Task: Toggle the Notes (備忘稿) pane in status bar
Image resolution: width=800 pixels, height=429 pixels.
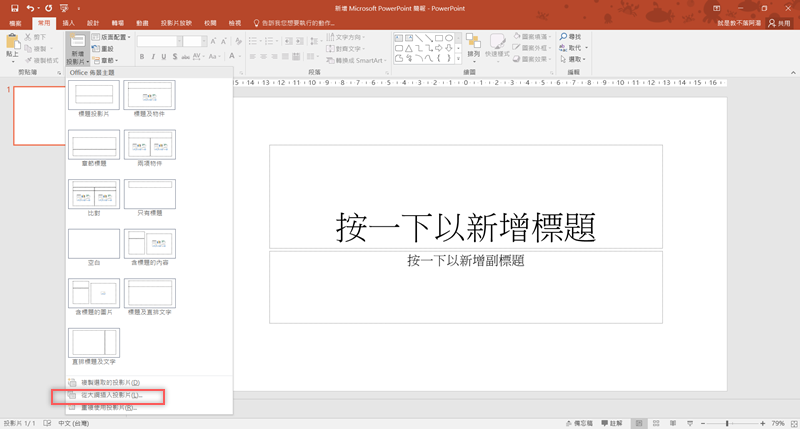Action: point(581,423)
